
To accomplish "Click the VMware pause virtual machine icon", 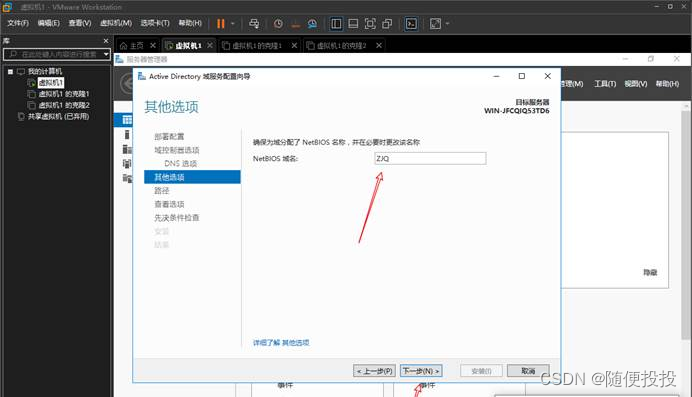I will pos(221,24).
